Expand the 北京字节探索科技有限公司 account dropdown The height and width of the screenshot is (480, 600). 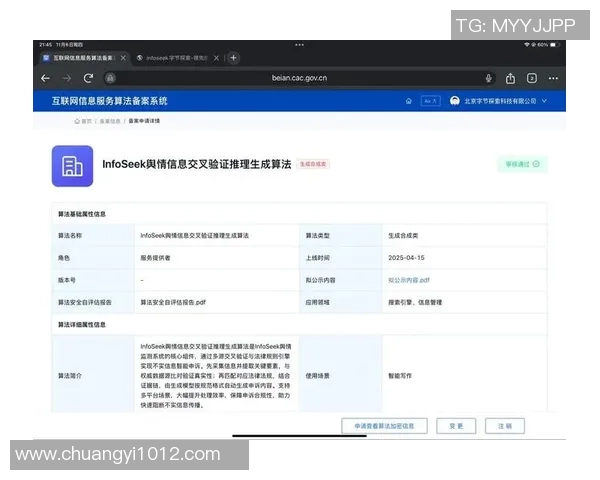(x=544, y=101)
